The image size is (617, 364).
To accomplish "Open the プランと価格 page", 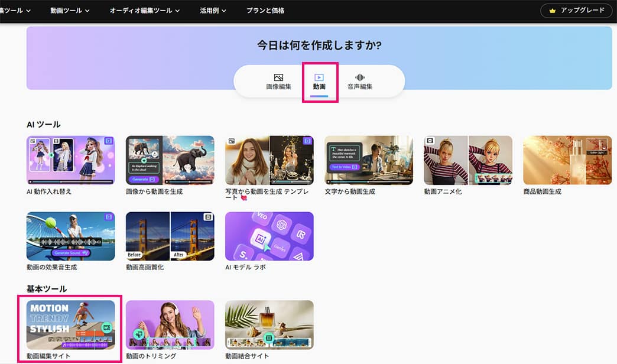I will [x=265, y=11].
